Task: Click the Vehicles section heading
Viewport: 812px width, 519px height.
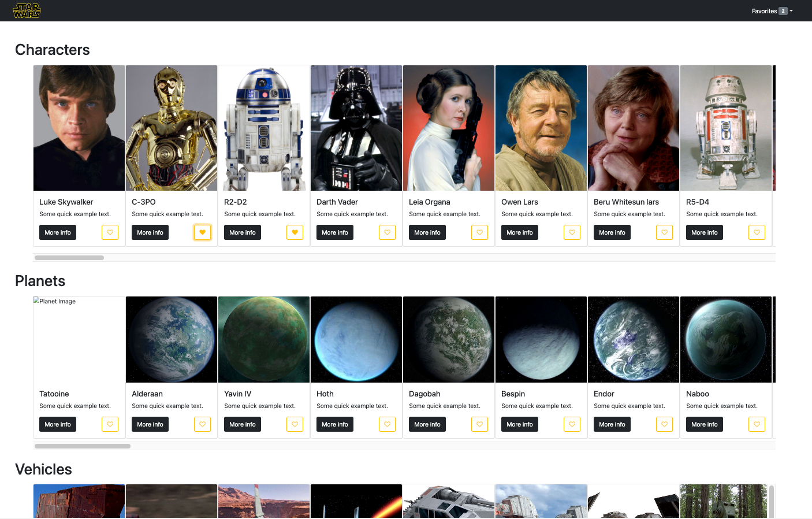Action: click(44, 469)
